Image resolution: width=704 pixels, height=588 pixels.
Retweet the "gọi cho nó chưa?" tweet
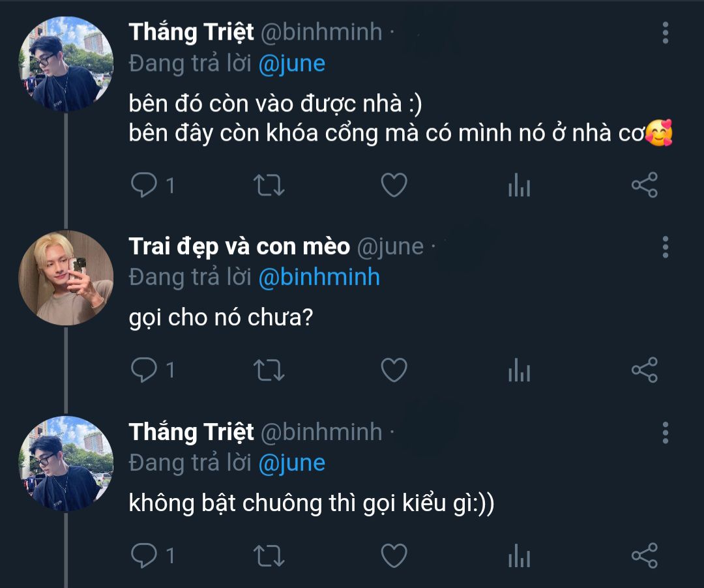click(x=268, y=370)
